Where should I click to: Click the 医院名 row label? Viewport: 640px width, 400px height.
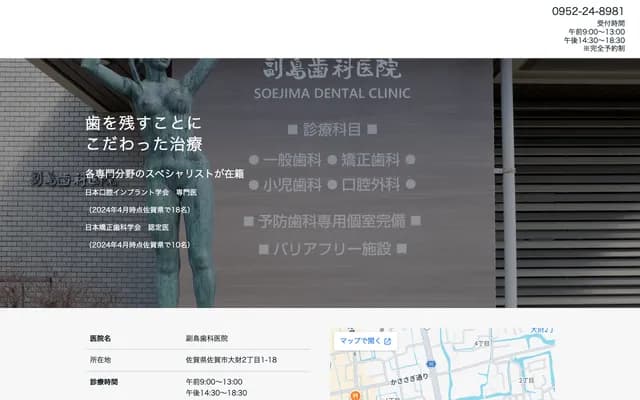[100, 339]
